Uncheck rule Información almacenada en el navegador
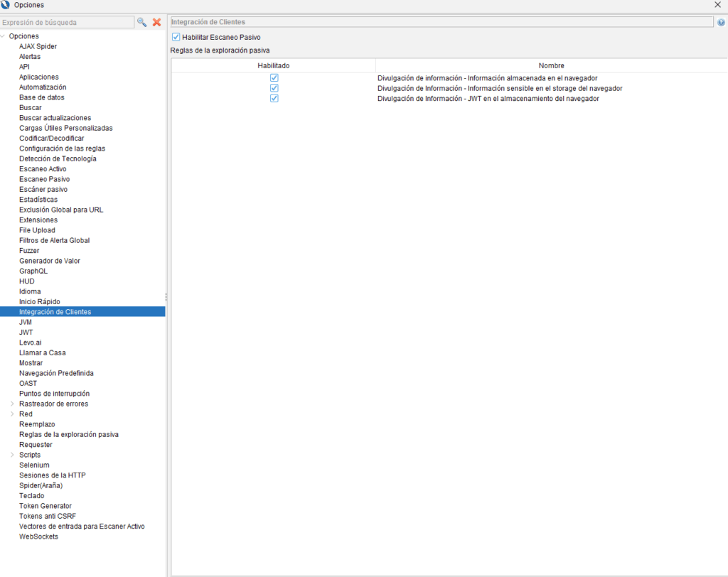The image size is (728, 577). tap(274, 78)
